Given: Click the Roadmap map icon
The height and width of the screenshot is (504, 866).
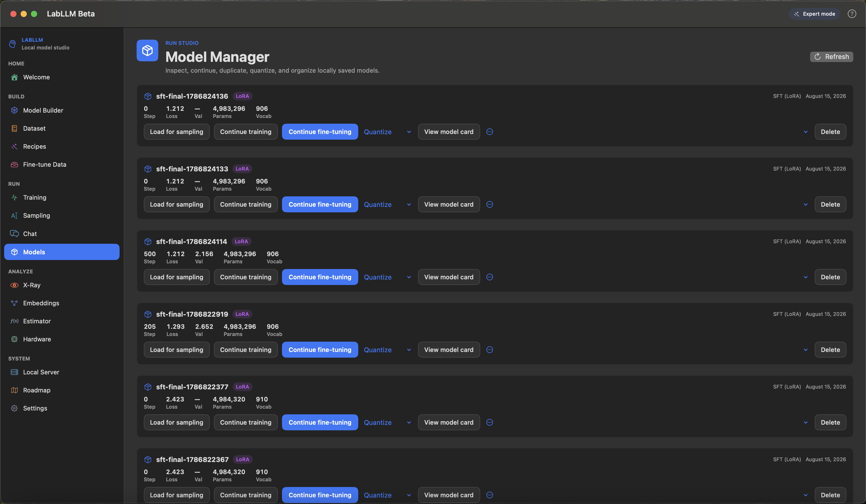Looking at the screenshot, I should click(x=14, y=390).
